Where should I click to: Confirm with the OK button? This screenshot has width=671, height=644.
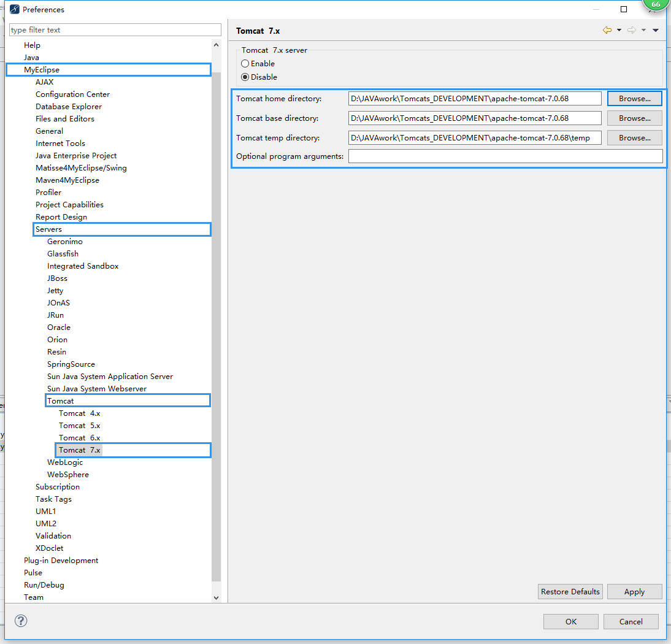pyautogui.click(x=571, y=621)
